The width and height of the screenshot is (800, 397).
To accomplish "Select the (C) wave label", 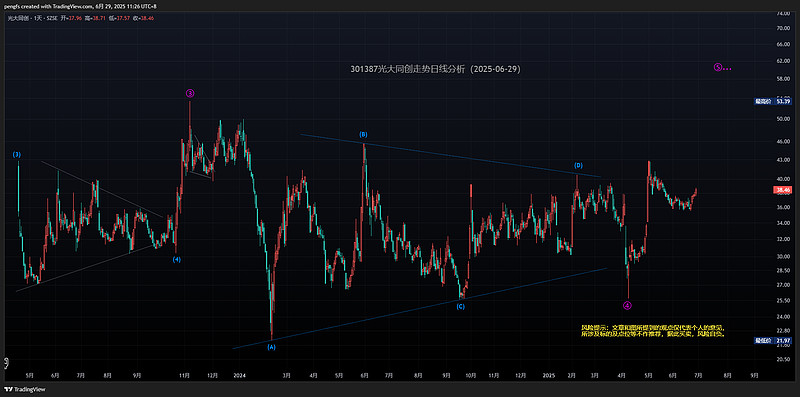I will click(x=460, y=307).
